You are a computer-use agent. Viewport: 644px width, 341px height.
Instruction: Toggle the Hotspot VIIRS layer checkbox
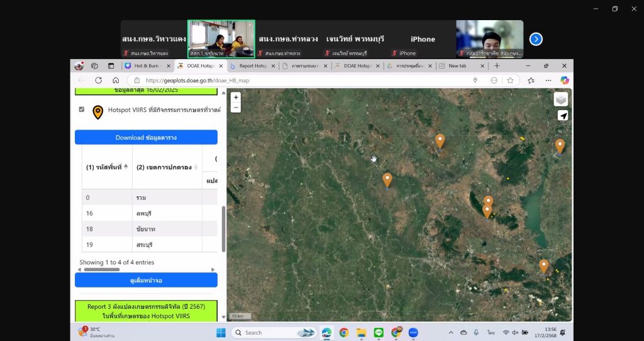coord(81,109)
